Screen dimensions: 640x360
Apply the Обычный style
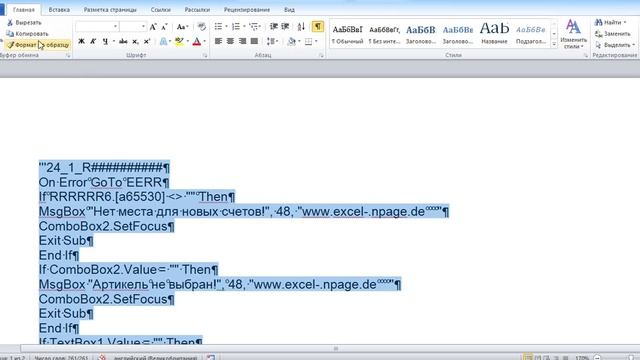tap(347, 34)
